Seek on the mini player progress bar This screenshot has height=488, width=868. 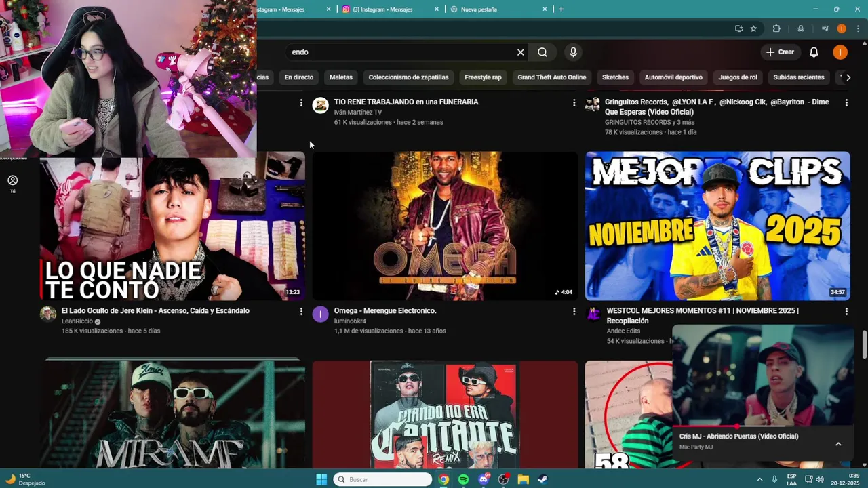[763, 426]
